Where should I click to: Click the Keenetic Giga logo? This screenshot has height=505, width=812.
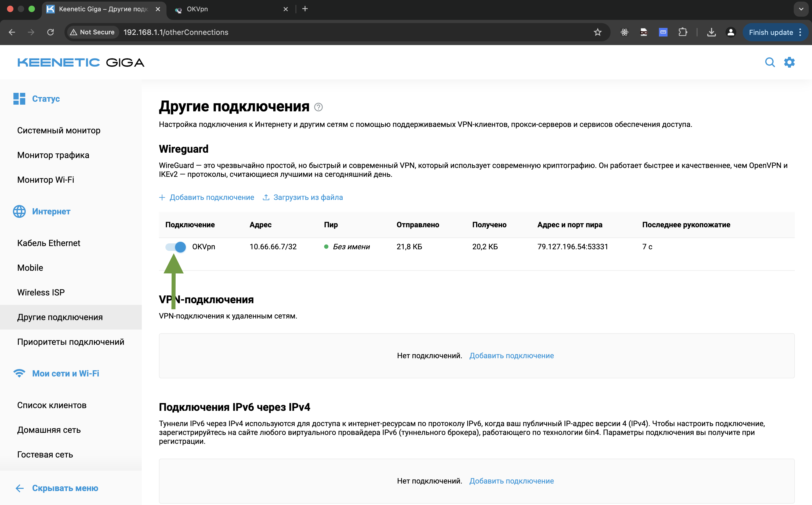[81, 63]
